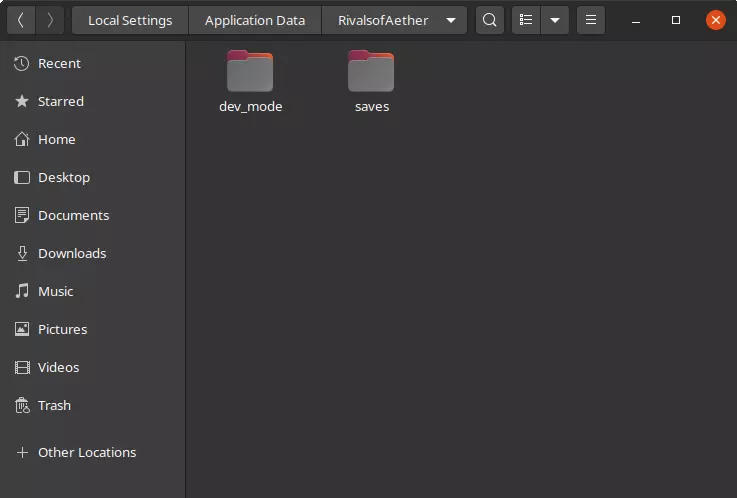Open Starred in the sidebar
This screenshot has width=737, height=498.
(60, 101)
